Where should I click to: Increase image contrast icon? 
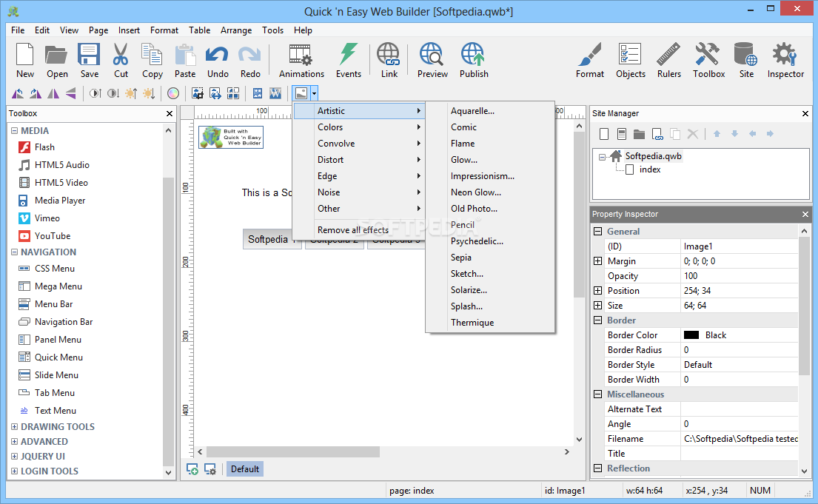95,93
